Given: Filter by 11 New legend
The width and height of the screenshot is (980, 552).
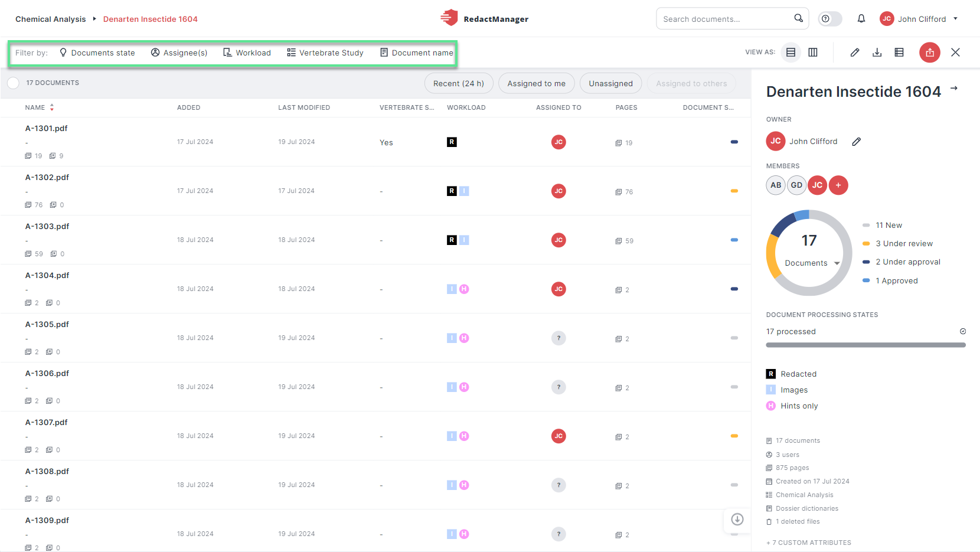Looking at the screenshot, I should (x=883, y=225).
